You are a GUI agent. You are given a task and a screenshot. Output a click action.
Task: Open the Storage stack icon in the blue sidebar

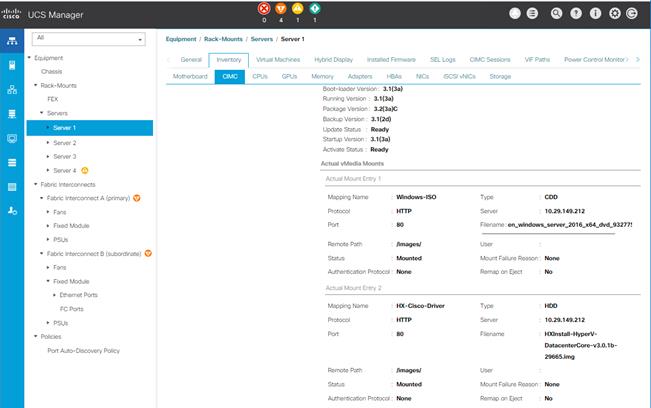click(12, 163)
